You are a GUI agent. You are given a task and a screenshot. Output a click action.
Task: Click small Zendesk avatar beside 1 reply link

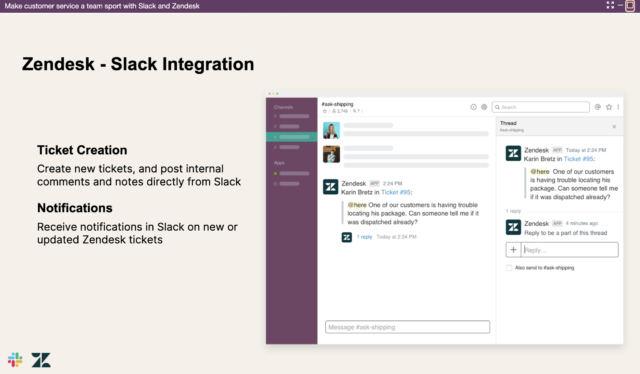tap(347, 237)
